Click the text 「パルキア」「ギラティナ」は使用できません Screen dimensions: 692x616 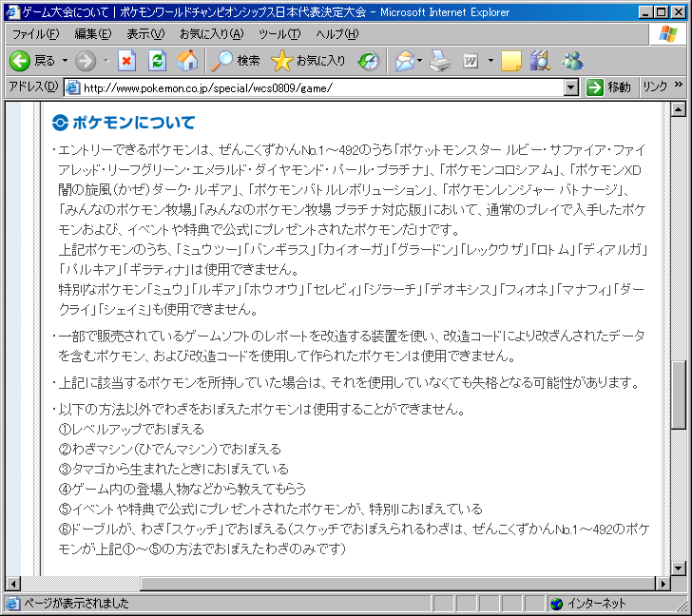click(x=180, y=269)
